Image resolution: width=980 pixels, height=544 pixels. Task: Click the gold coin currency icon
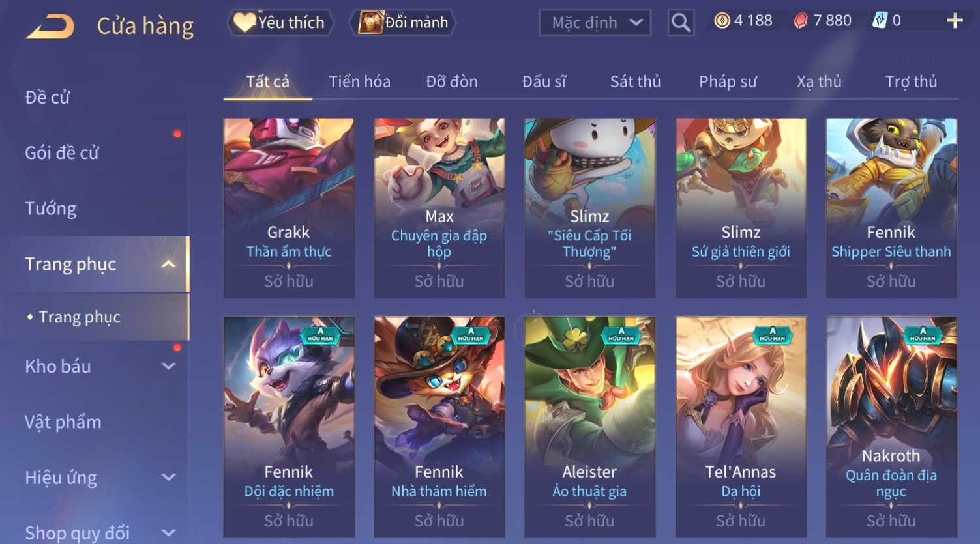pyautogui.click(x=722, y=21)
